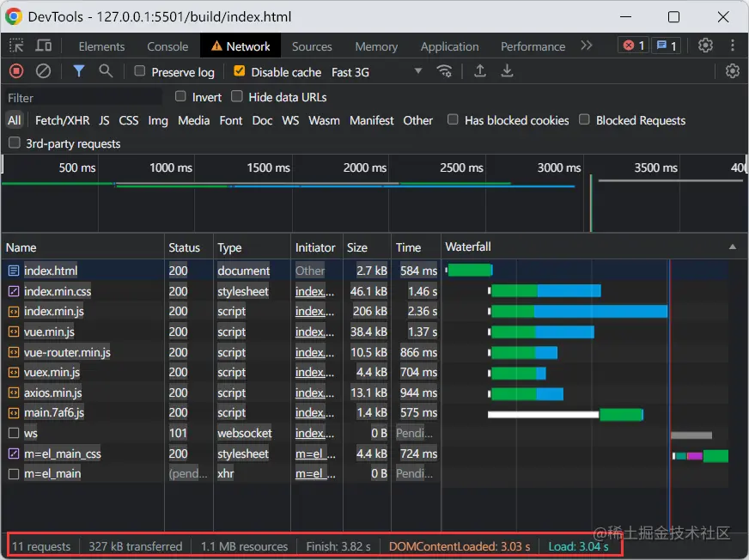Screen dimensions: 749x560
Task: Open DevTools settings gear
Action: 705,46
